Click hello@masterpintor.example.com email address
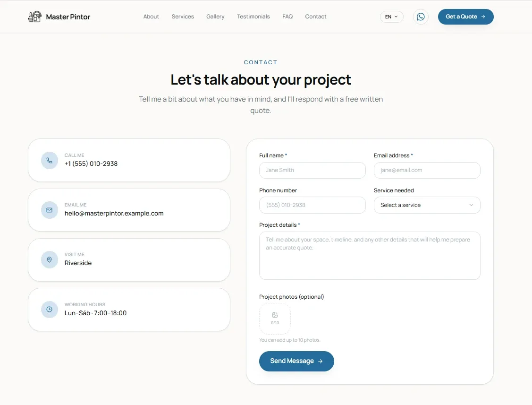Screen dimensions: 532x405 coord(114,214)
